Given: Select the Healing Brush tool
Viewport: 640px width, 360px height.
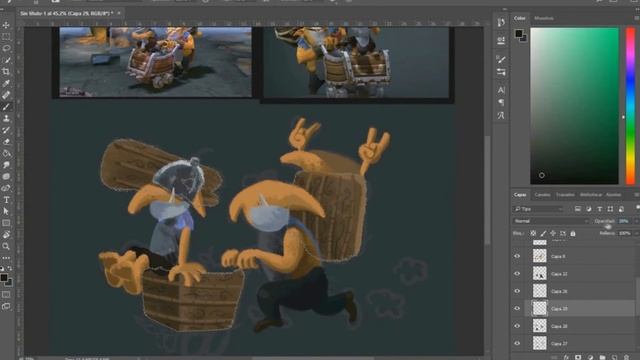Looking at the screenshot, I should (x=6, y=95).
